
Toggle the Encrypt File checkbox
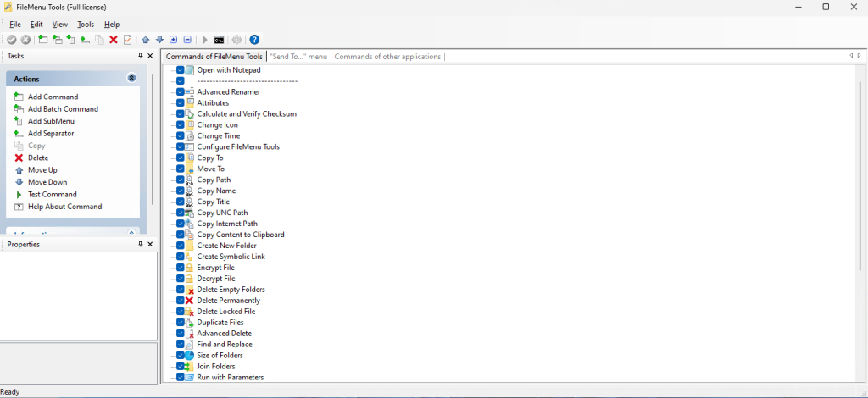point(180,268)
